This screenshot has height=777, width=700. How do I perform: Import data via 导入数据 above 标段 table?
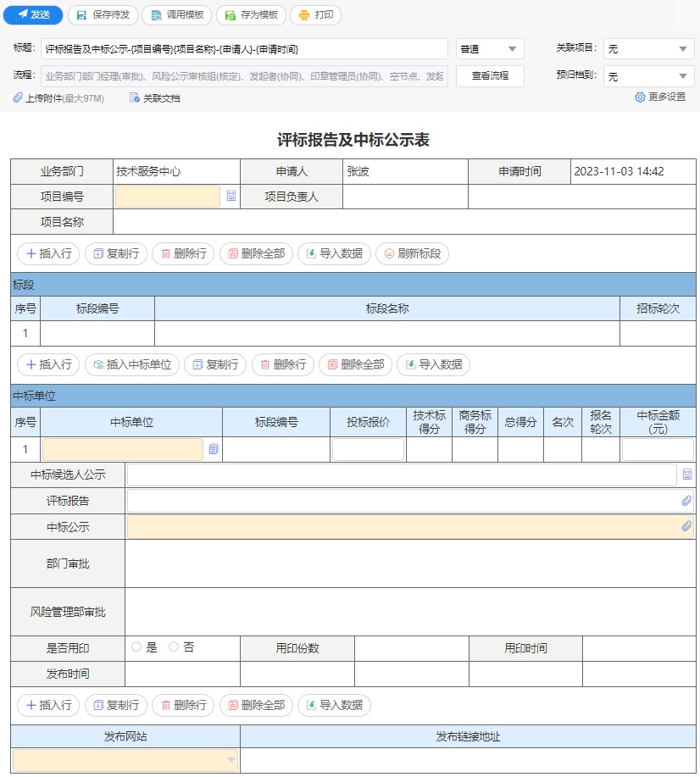(x=334, y=253)
